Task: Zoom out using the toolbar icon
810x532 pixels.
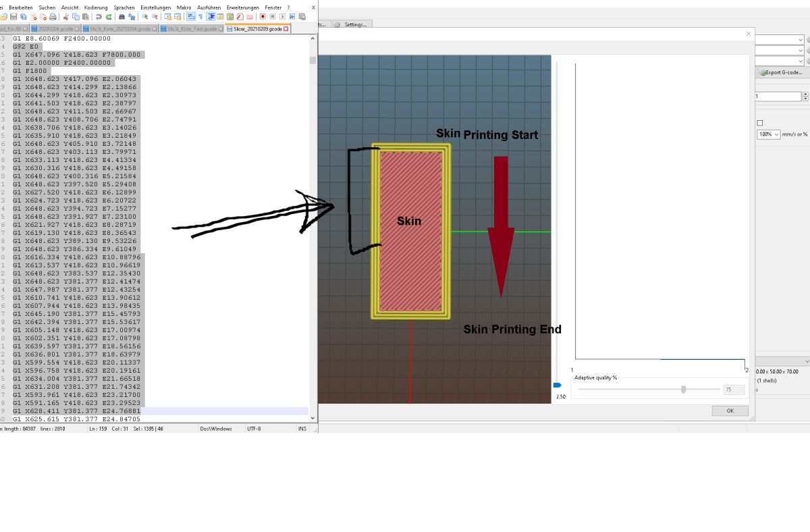Action: pos(155,16)
